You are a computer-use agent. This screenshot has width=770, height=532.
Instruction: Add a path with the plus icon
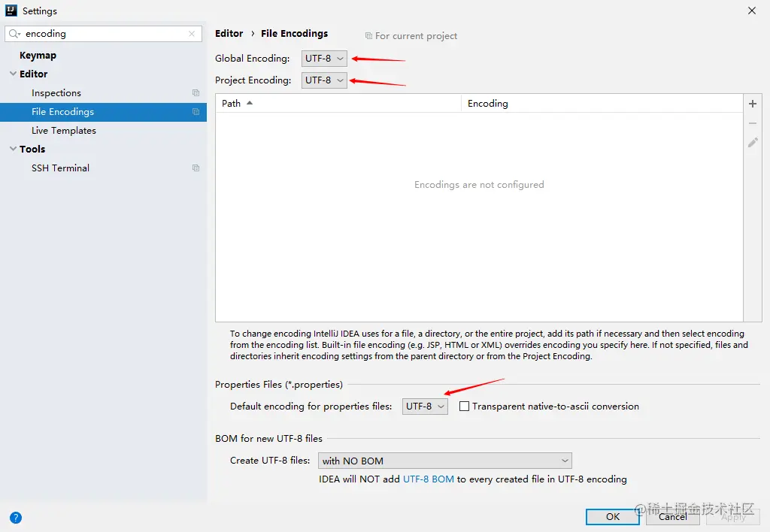click(x=752, y=104)
